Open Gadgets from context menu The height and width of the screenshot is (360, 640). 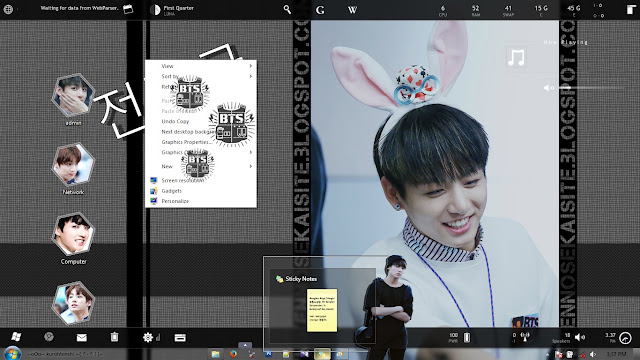pyautogui.click(x=201, y=191)
